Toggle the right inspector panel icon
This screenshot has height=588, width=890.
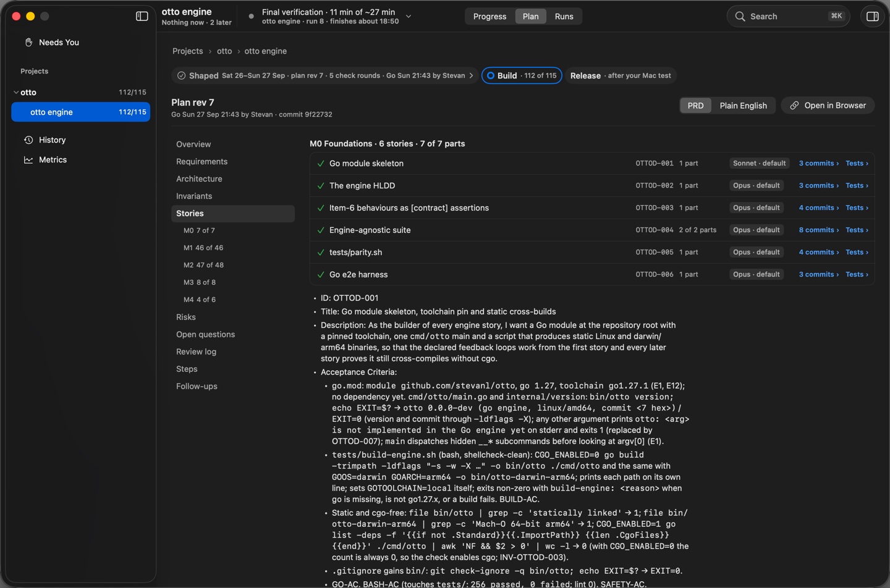pyautogui.click(x=873, y=16)
